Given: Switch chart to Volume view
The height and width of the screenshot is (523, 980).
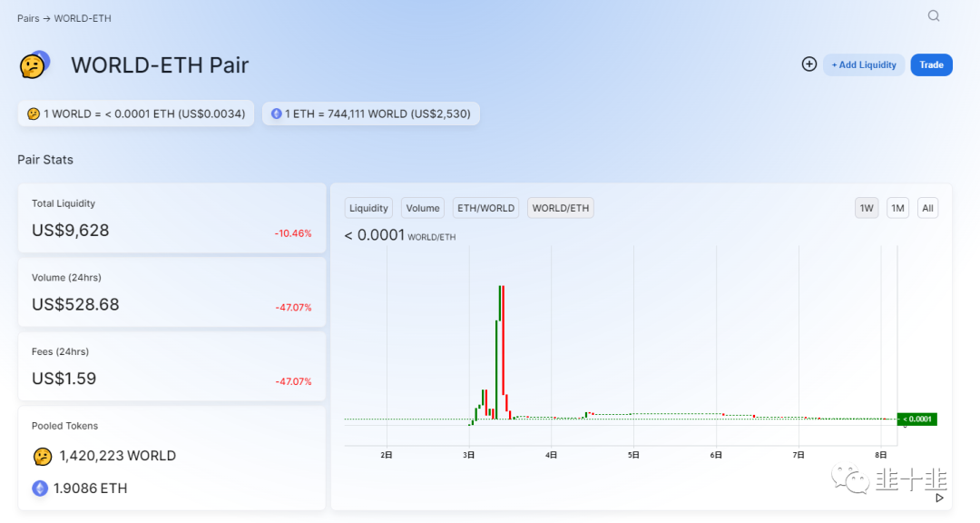Looking at the screenshot, I should click(423, 208).
